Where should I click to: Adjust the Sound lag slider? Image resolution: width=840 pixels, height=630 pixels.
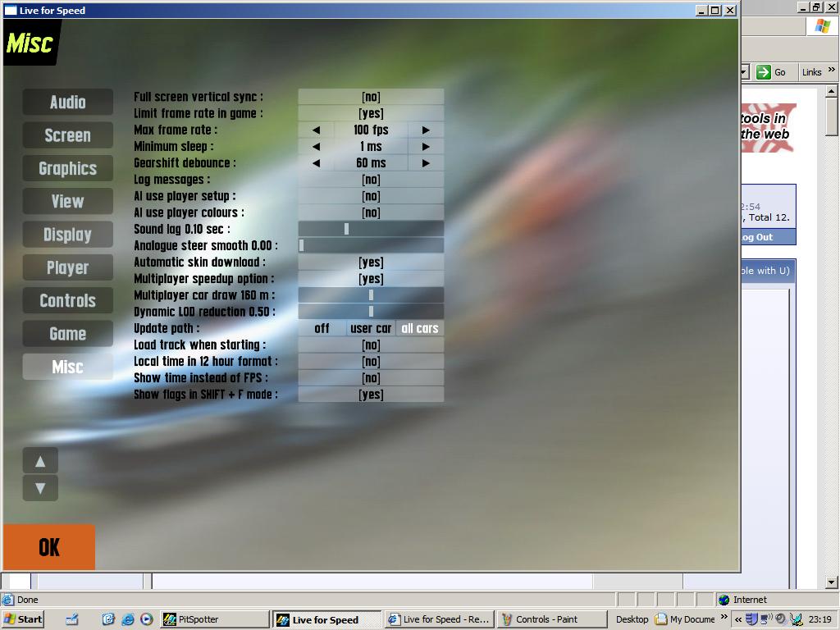(371, 230)
